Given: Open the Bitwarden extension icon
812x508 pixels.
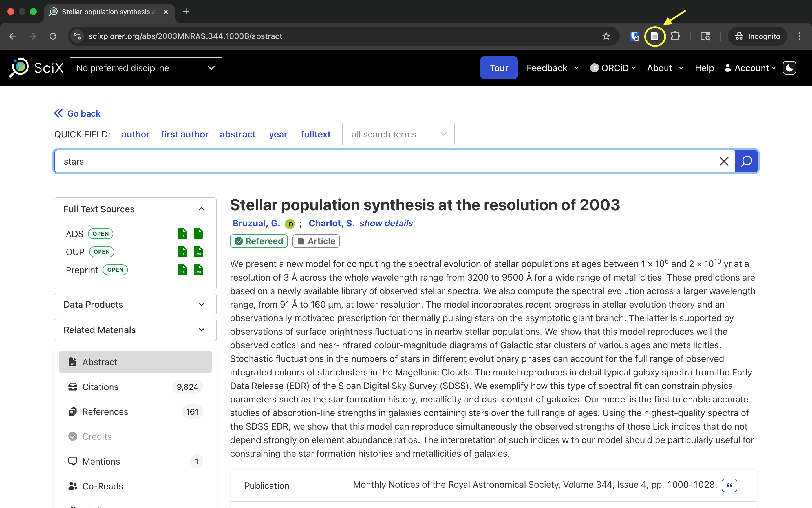Looking at the screenshot, I should [x=634, y=36].
